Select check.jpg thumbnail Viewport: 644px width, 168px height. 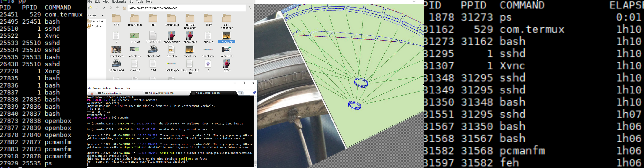(135, 50)
